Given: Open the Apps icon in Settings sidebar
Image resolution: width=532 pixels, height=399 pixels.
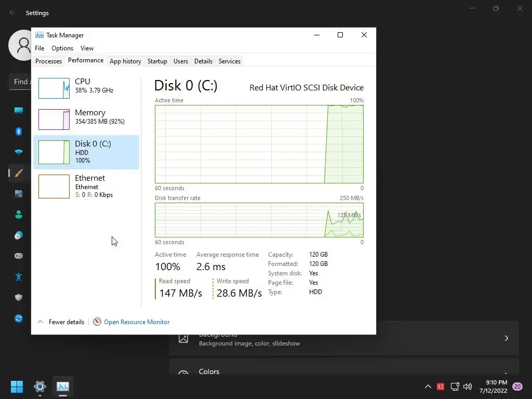Looking at the screenshot, I should tap(19, 194).
